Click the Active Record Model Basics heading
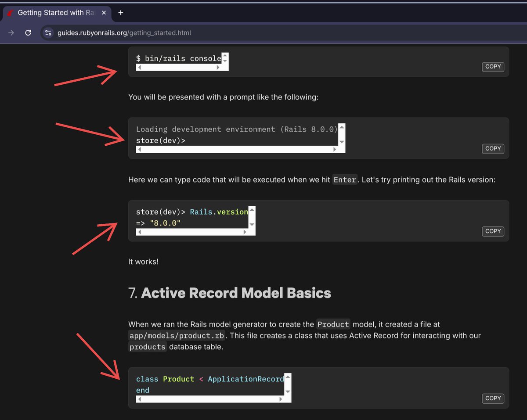527x420 pixels. click(x=230, y=293)
